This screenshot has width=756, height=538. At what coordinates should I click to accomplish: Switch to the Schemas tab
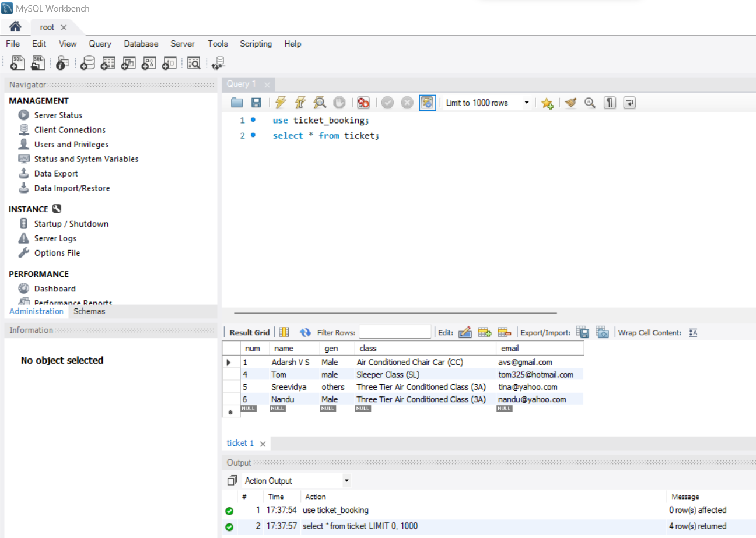click(89, 311)
